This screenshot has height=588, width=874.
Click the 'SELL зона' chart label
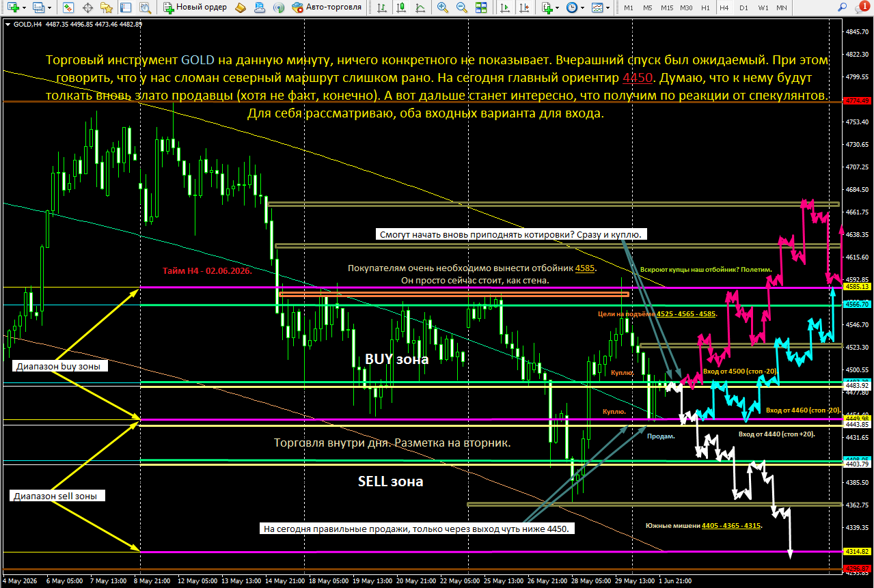(390, 481)
